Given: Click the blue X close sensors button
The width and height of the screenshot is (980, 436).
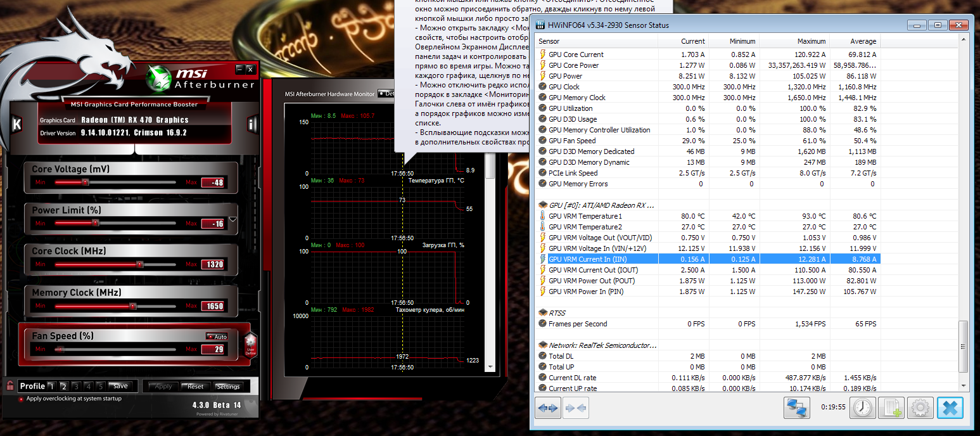Looking at the screenshot, I should [x=950, y=408].
